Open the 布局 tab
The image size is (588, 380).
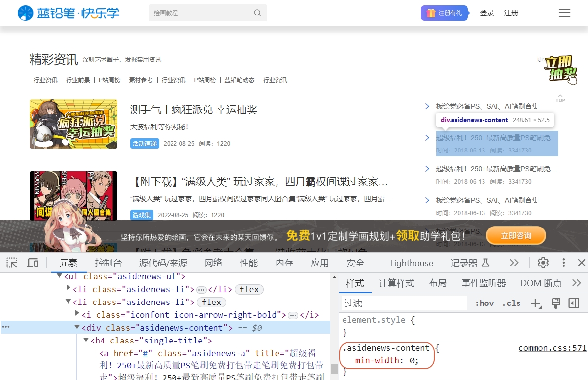pos(438,283)
